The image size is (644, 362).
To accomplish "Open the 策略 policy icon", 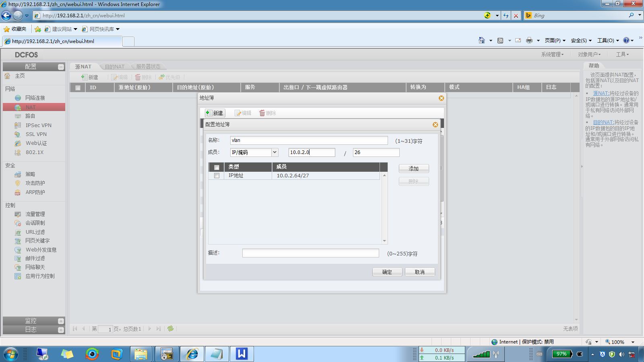I will (18, 174).
